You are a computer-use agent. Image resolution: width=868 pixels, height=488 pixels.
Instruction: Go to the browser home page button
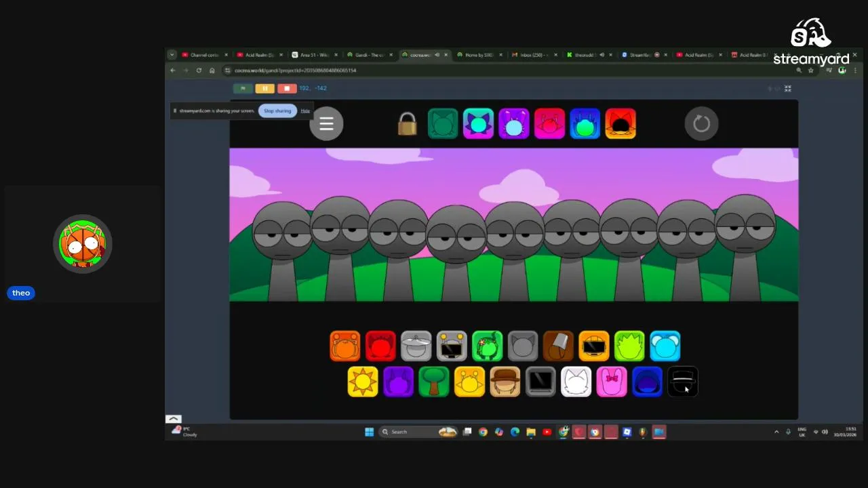pos(212,70)
